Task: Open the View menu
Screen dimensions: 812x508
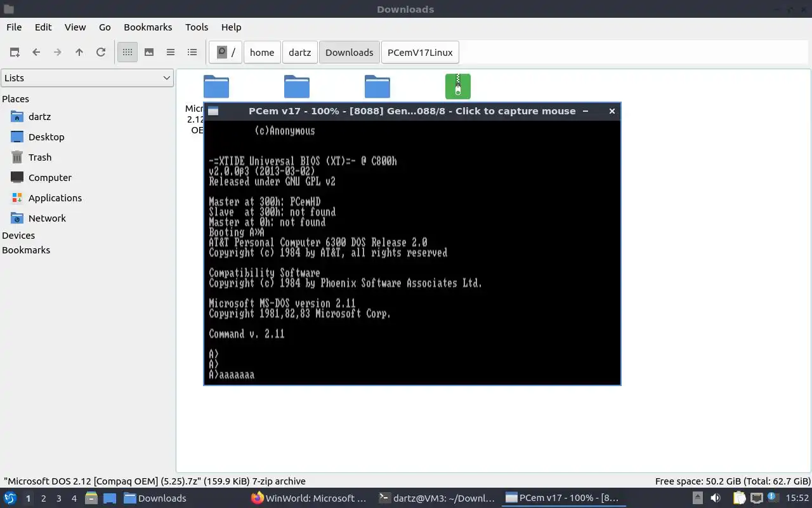Action: [75, 27]
